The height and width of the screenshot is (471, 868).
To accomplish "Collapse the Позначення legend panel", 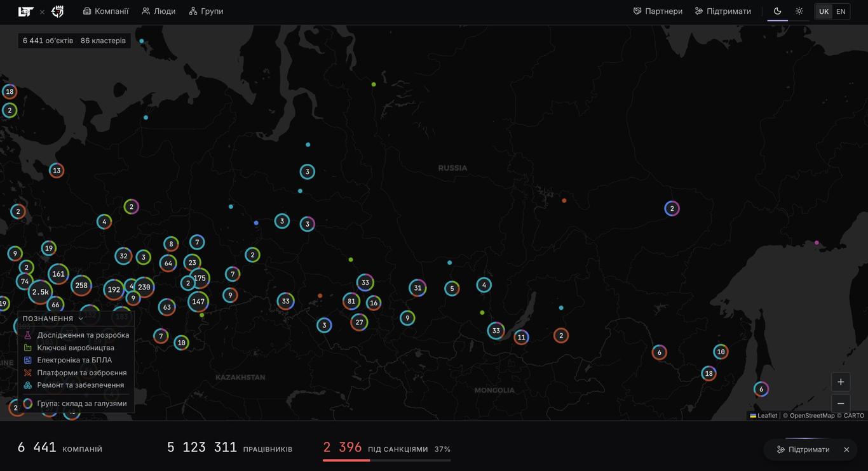I will (x=53, y=319).
